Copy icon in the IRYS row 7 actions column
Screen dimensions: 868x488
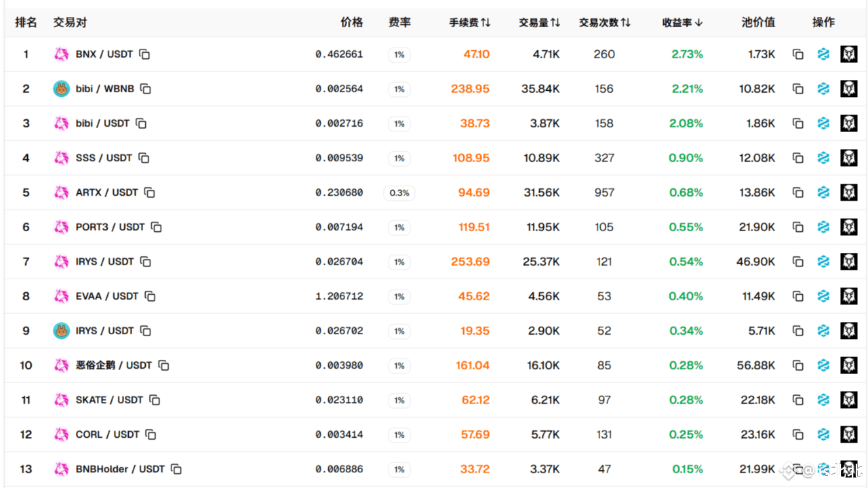click(x=798, y=262)
